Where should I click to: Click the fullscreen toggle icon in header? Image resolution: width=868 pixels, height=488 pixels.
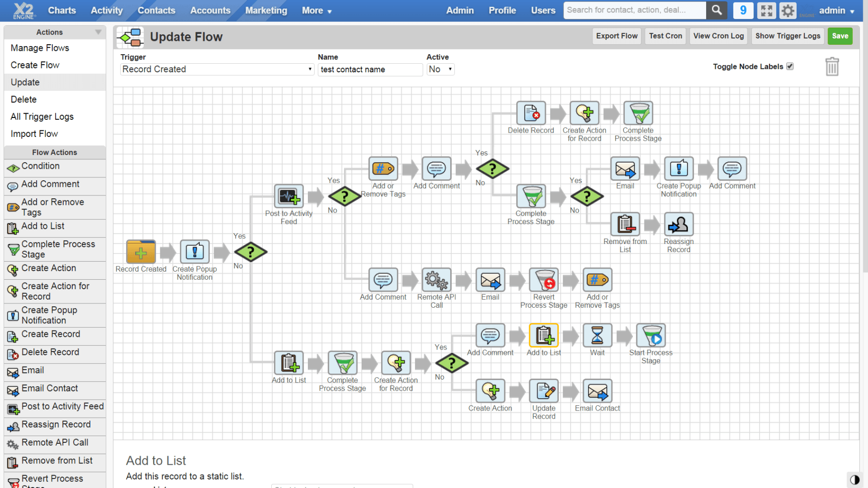coord(766,10)
